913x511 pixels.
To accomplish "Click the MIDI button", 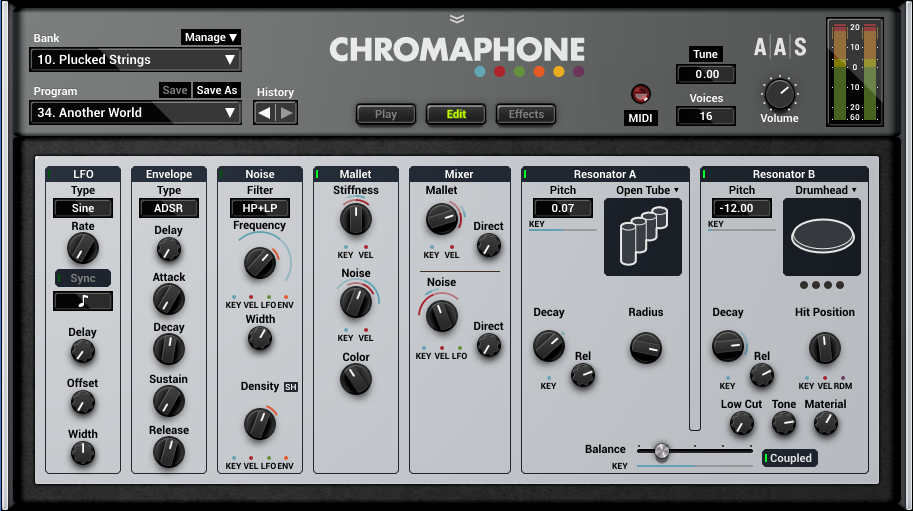I will click(640, 118).
